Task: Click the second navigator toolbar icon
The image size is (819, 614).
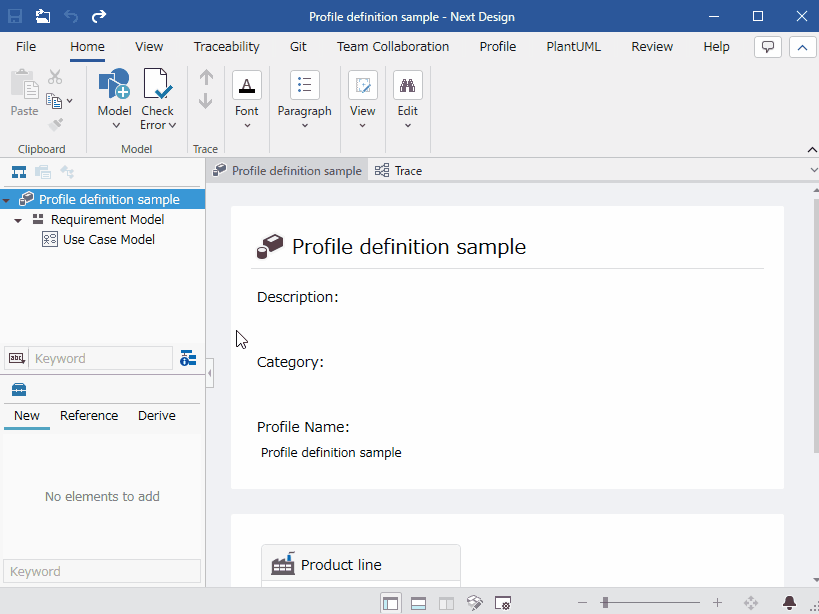Action: pyautogui.click(x=43, y=171)
